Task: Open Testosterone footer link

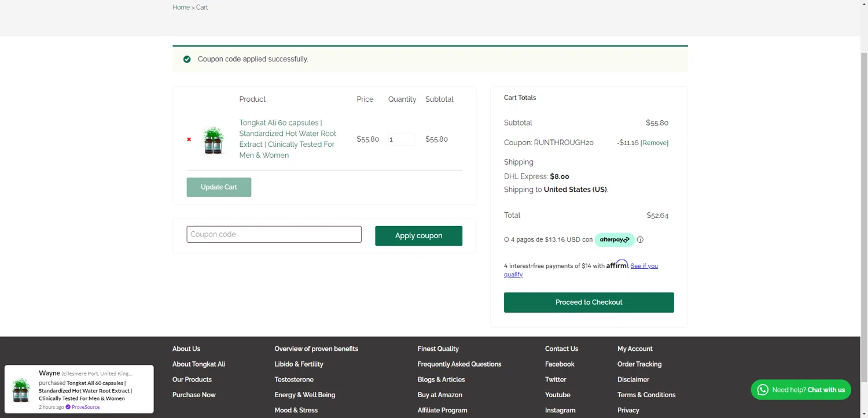Action: click(x=294, y=379)
